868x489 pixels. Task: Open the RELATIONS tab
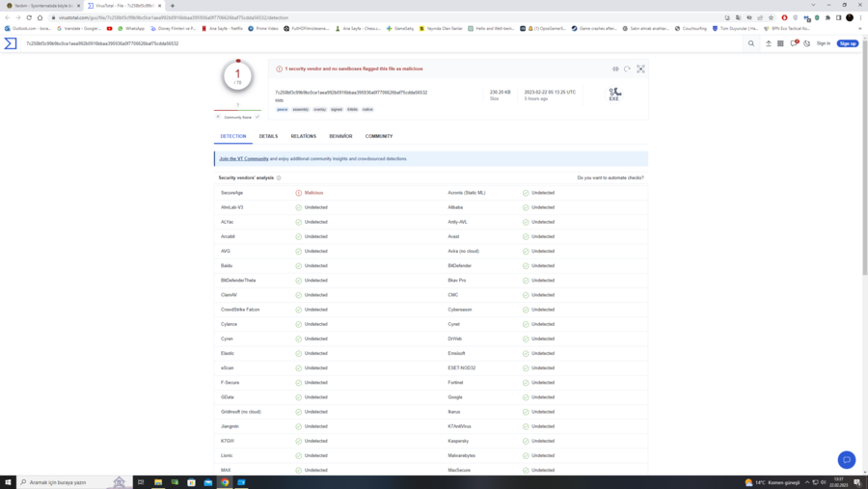pos(303,136)
